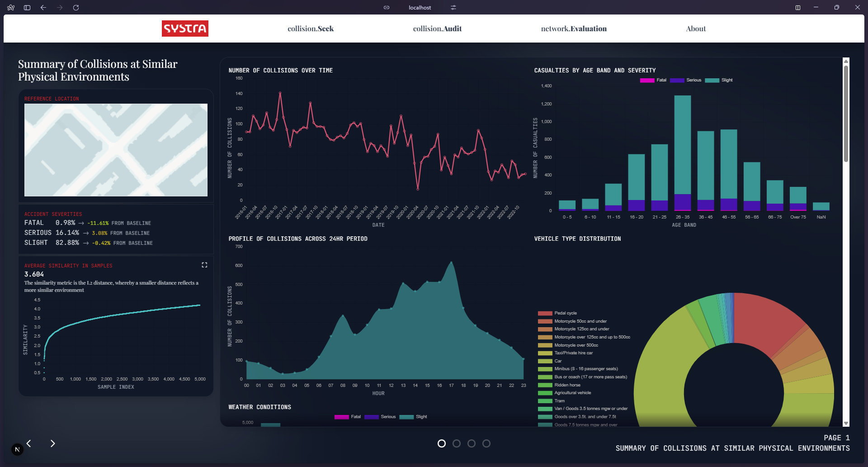Open the collision.Seek tab
The image size is (868, 467).
(x=311, y=29)
